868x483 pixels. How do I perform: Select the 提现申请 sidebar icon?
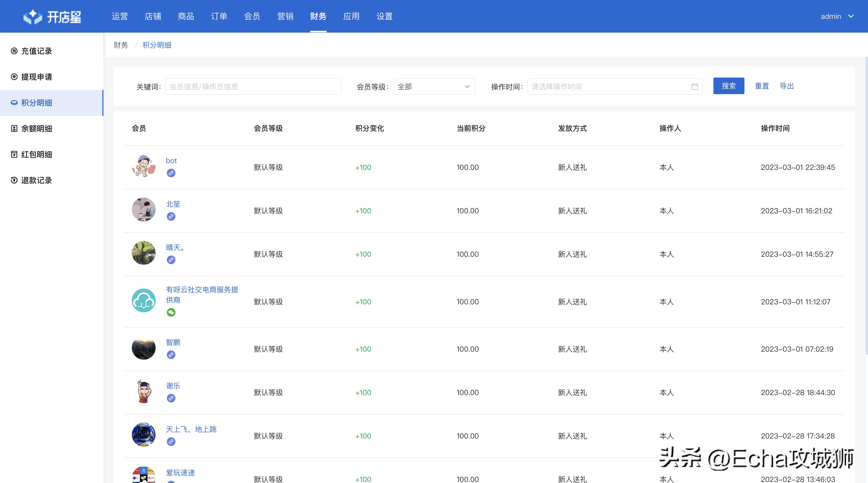coord(14,77)
